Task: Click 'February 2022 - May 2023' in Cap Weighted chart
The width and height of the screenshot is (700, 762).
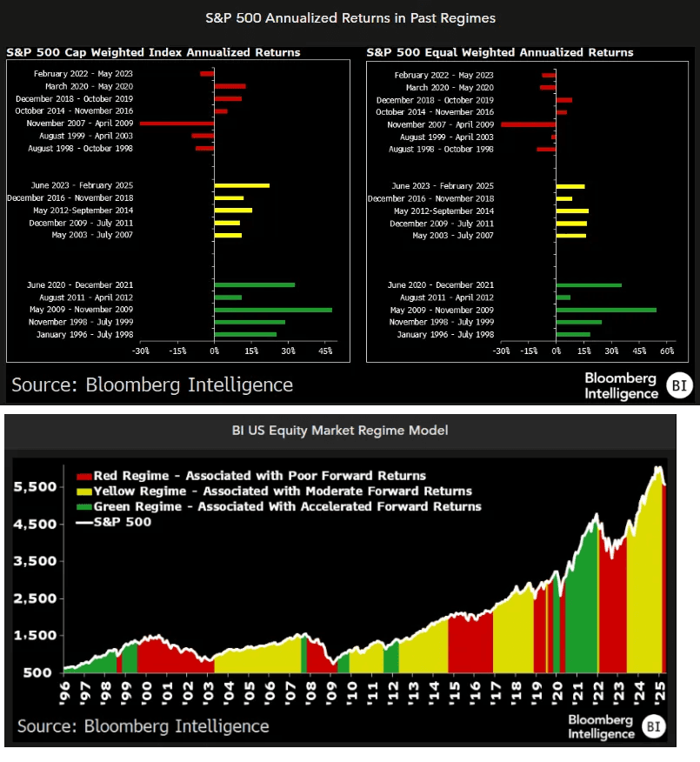Action: (83, 74)
